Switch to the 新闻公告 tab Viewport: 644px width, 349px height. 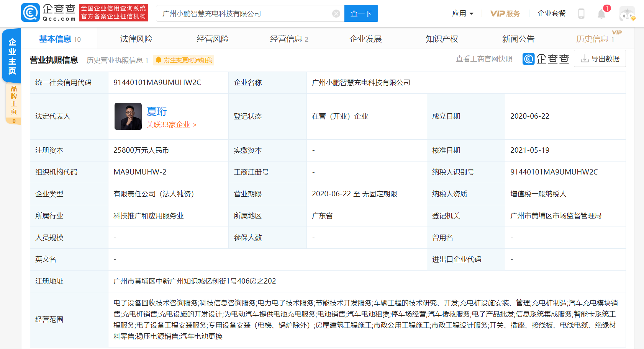pyautogui.click(x=518, y=39)
